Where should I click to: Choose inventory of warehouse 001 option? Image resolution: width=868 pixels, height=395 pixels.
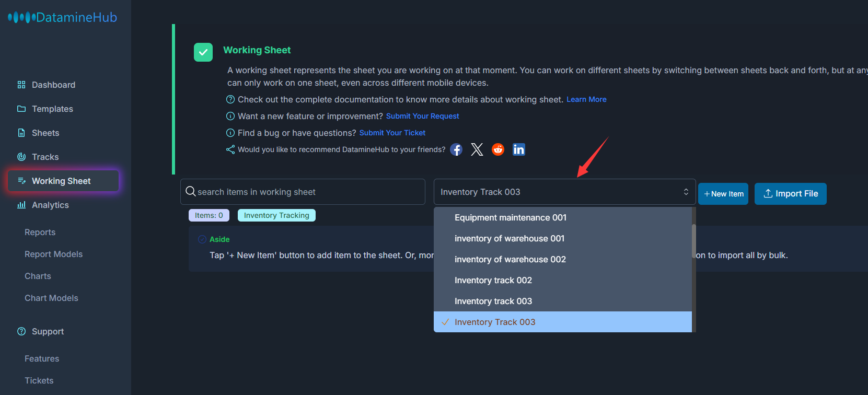pos(563,238)
